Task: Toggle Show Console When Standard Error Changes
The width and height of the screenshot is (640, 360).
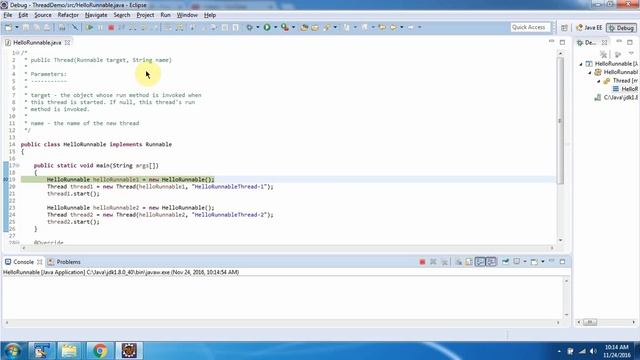Action: [x=491, y=262]
